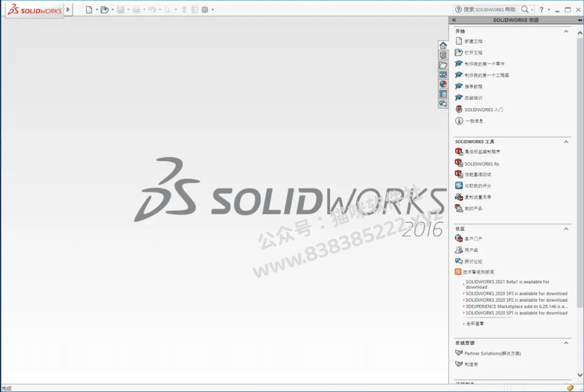Open the Appearances color-ball task pane icon
The image size is (584, 392).
click(x=443, y=84)
